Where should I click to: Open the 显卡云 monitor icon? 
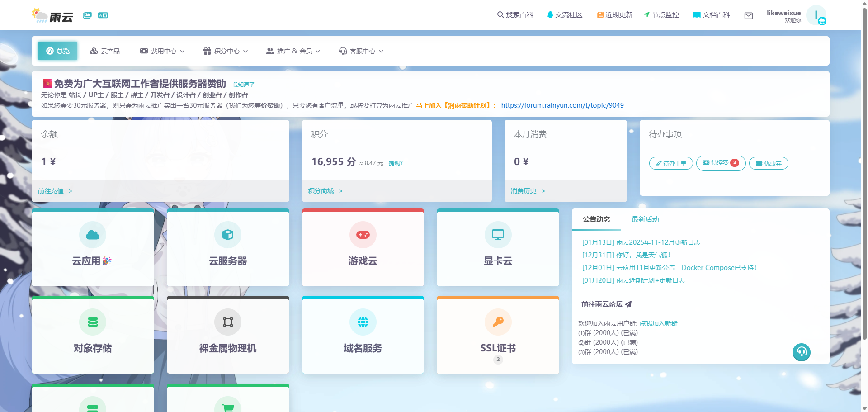tap(498, 235)
